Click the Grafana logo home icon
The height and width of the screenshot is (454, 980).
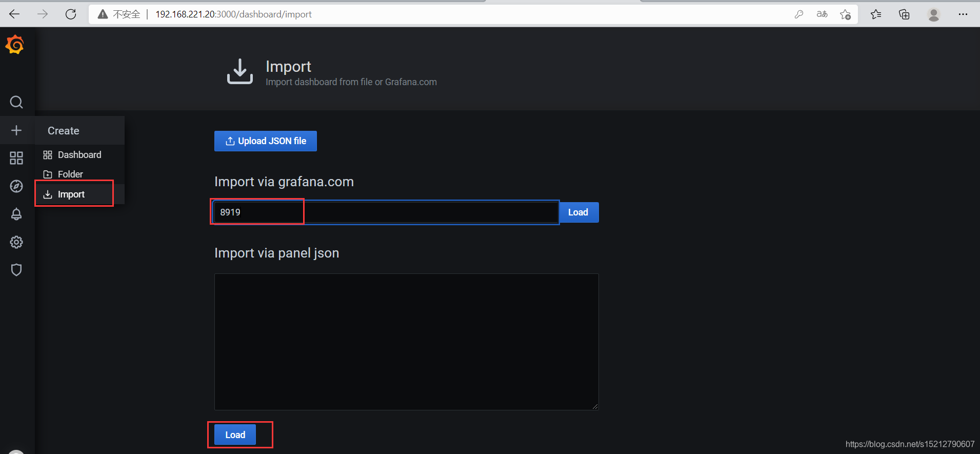point(15,45)
